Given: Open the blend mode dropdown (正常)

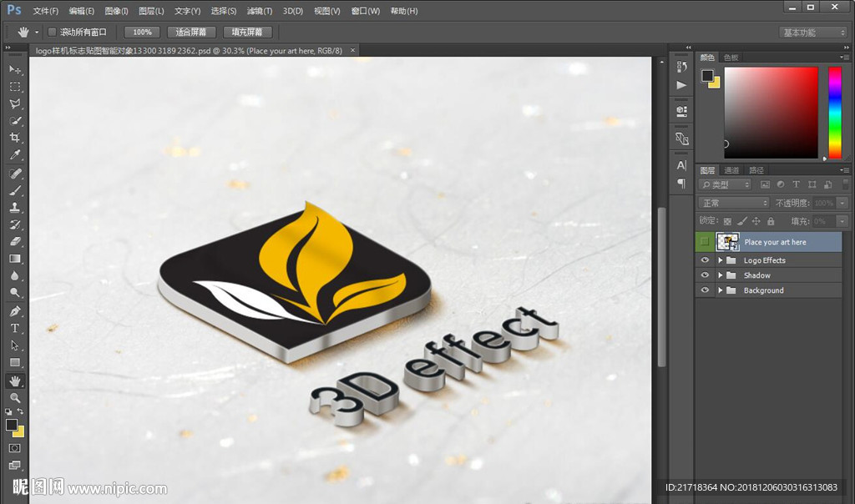Looking at the screenshot, I should (734, 203).
